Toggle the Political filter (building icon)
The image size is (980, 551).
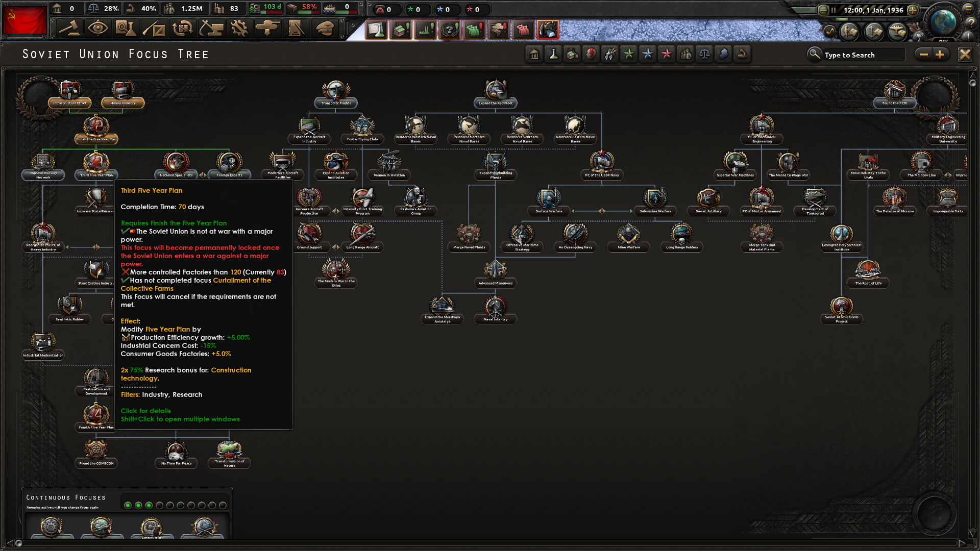[534, 54]
